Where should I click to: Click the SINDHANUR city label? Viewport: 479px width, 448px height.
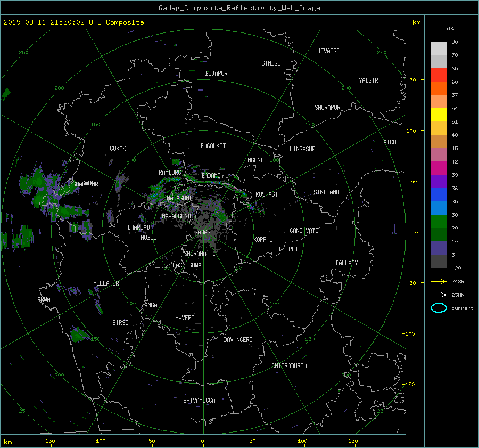328,192
